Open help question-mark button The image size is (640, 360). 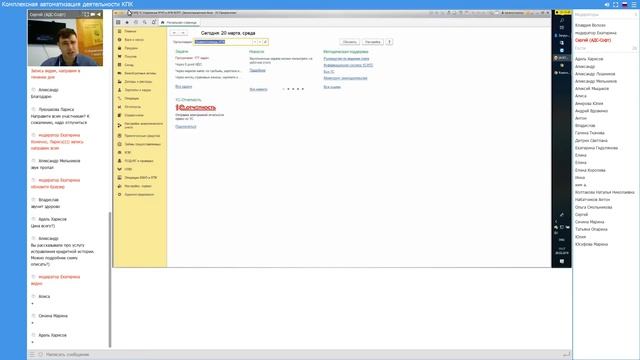click(x=389, y=42)
